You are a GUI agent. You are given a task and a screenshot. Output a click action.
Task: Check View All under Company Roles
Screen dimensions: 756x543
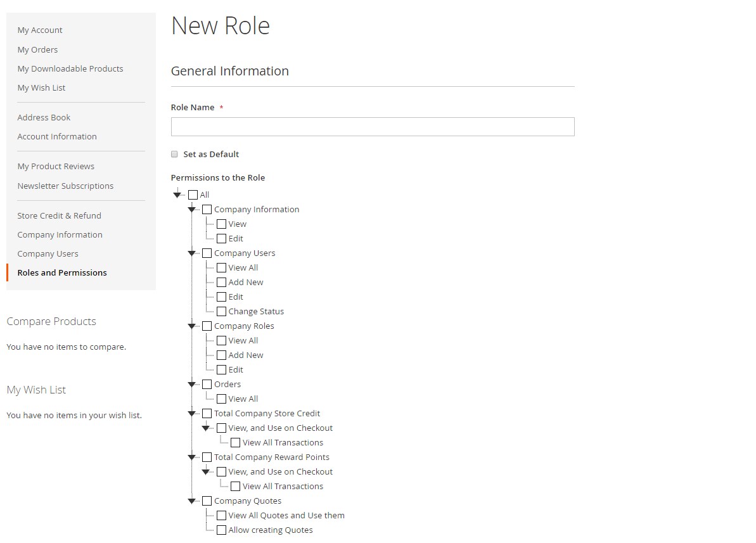221,340
